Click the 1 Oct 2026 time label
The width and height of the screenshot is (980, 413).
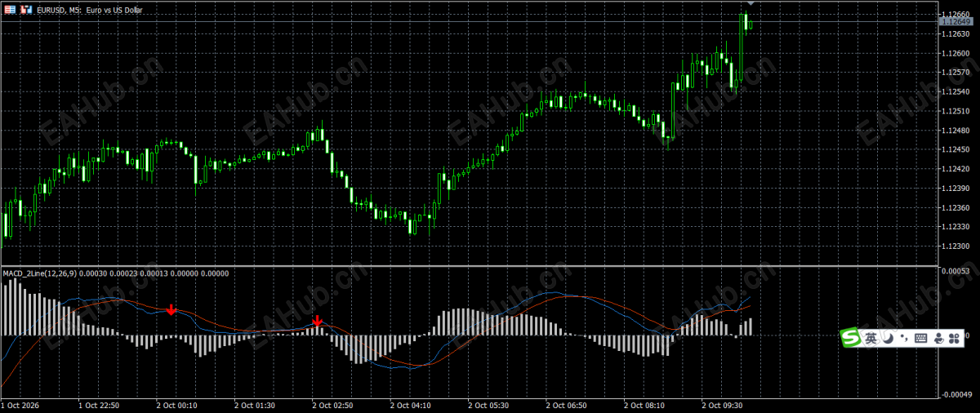coord(20,405)
